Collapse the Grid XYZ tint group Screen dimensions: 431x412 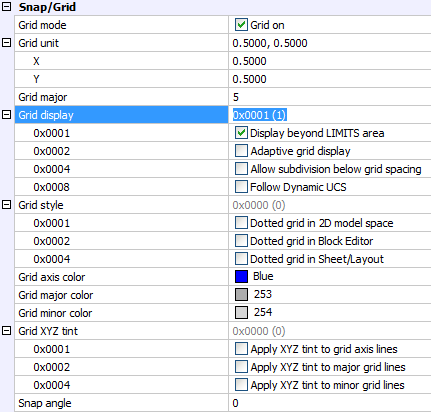click(x=7, y=331)
